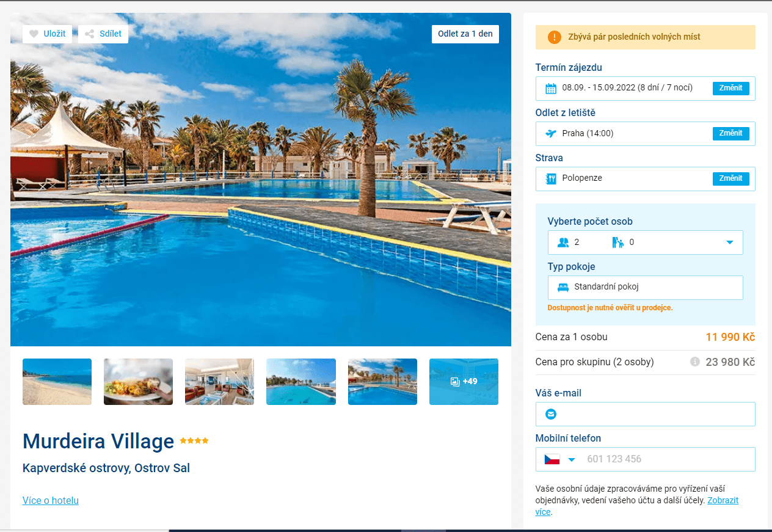772x532 pixels.
Task: Click the heart icon to save hotel
Action: [34, 34]
